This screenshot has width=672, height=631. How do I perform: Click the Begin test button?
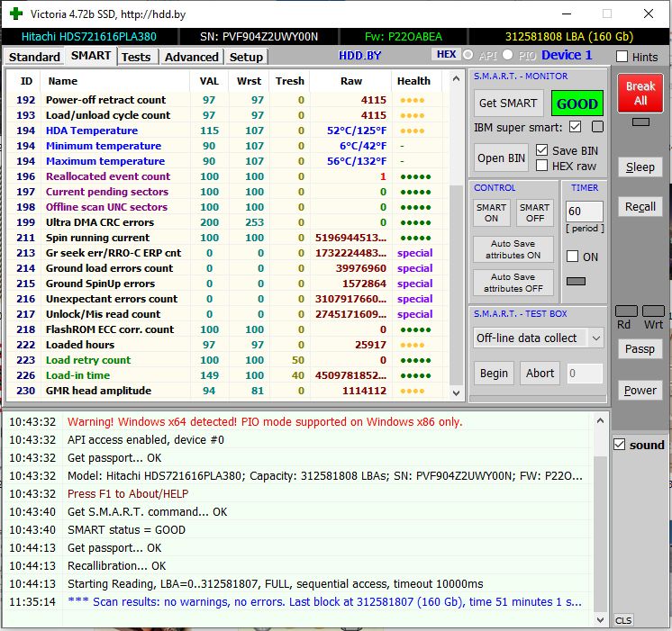coord(494,374)
